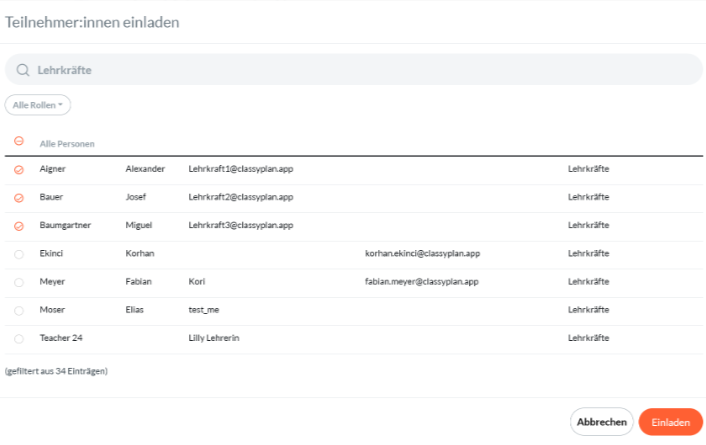The height and width of the screenshot is (445, 706).
Task: Click the 'Teilnehmer:innen einladen' dialog title
Action: tap(92, 22)
